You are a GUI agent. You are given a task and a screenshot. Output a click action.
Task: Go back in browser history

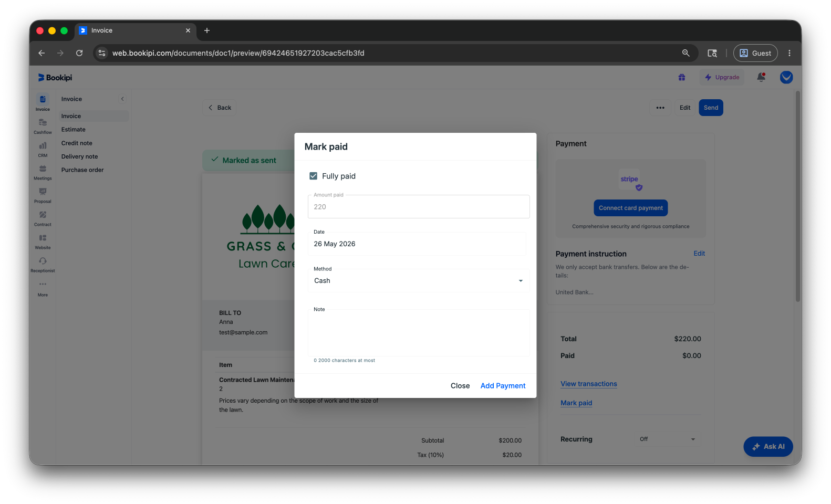tap(41, 53)
